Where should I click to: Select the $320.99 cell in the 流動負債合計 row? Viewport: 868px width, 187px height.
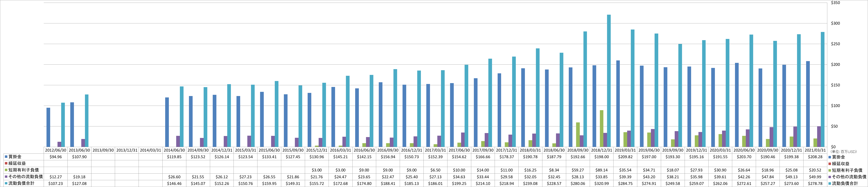point(601,183)
